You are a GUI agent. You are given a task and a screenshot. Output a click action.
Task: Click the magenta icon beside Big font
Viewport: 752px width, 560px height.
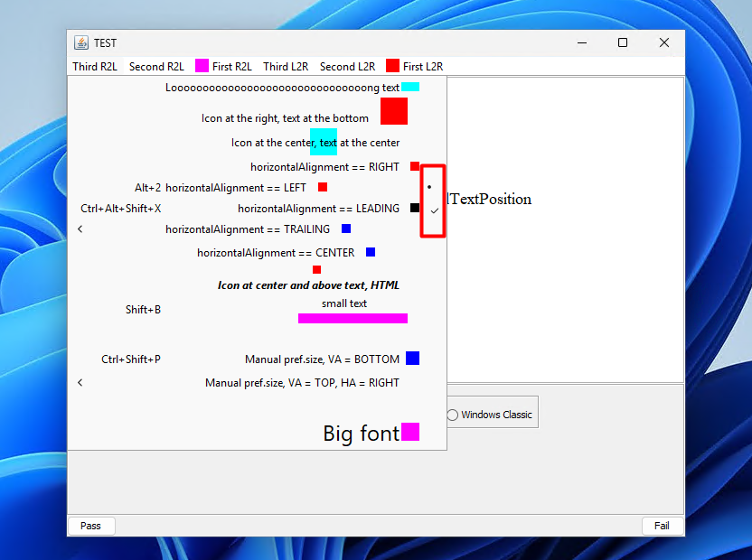pos(410,432)
